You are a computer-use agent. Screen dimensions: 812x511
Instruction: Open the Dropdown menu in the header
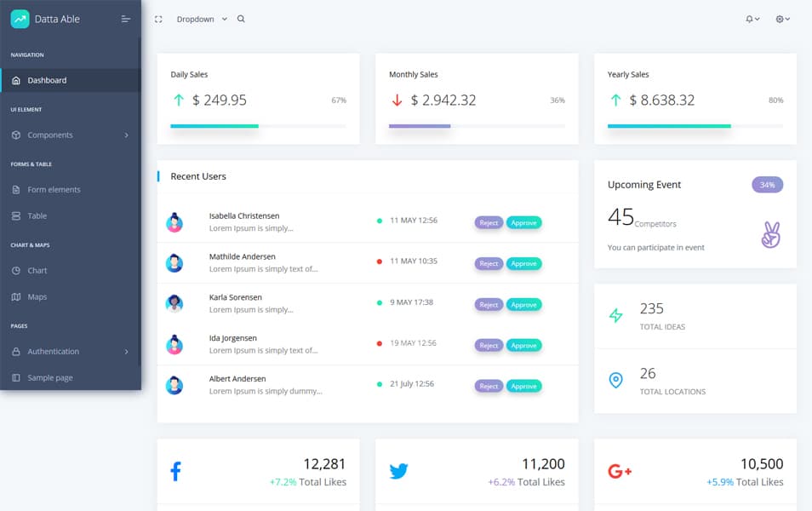coord(202,19)
